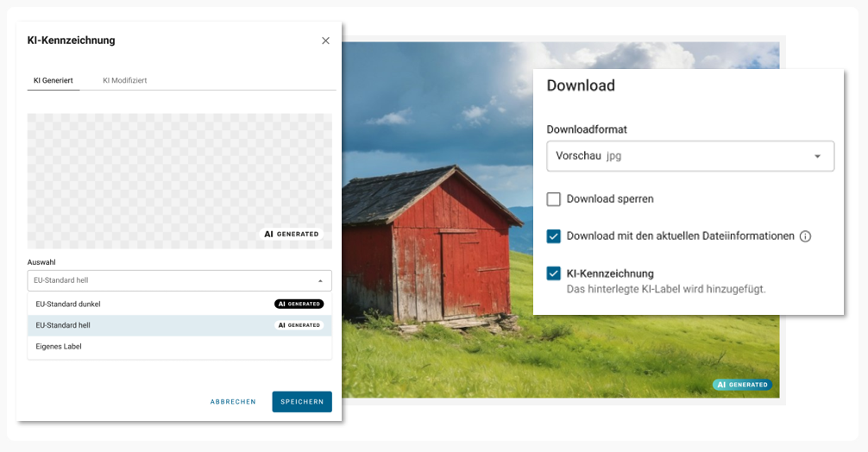The image size is (868, 452).
Task: Toggle the KI-Kennzeichnung checkbox
Action: tap(554, 273)
